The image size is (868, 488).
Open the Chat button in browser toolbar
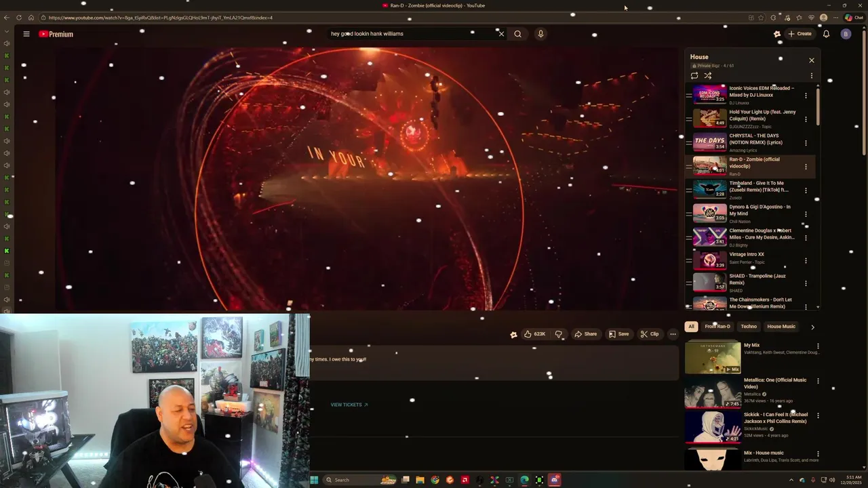[853, 18]
